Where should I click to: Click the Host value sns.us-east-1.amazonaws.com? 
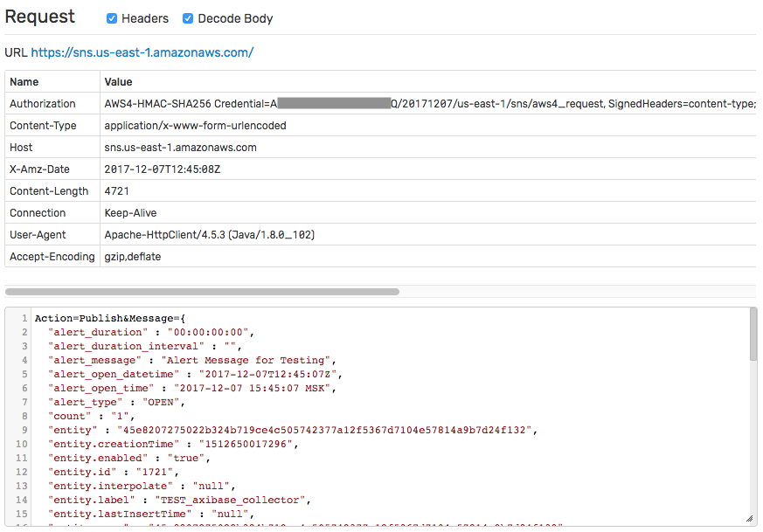tap(180, 148)
